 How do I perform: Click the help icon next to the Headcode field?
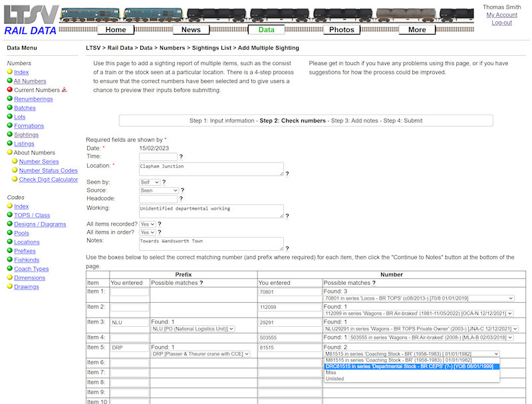pos(181,198)
